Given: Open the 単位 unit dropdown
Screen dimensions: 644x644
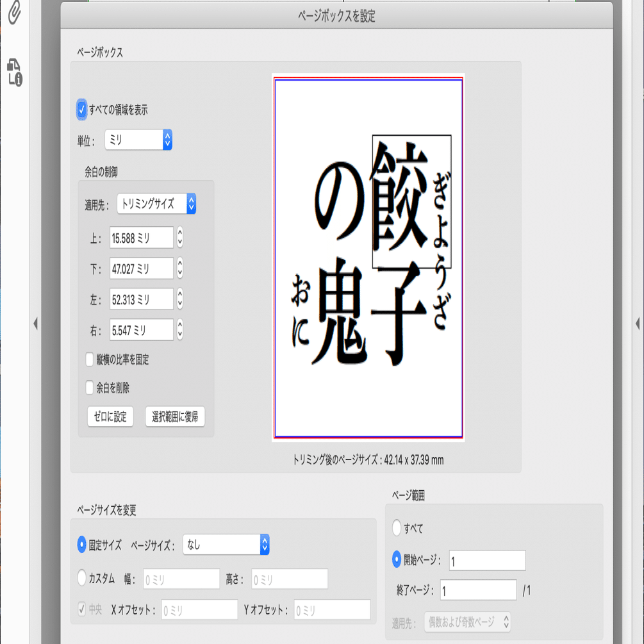Looking at the screenshot, I should pyautogui.click(x=138, y=140).
